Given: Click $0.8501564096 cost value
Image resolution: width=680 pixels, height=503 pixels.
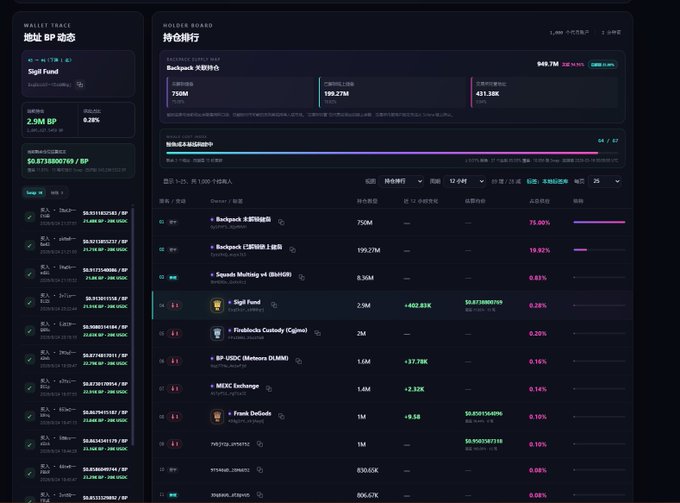Looking at the screenshot, I should (484, 414).
